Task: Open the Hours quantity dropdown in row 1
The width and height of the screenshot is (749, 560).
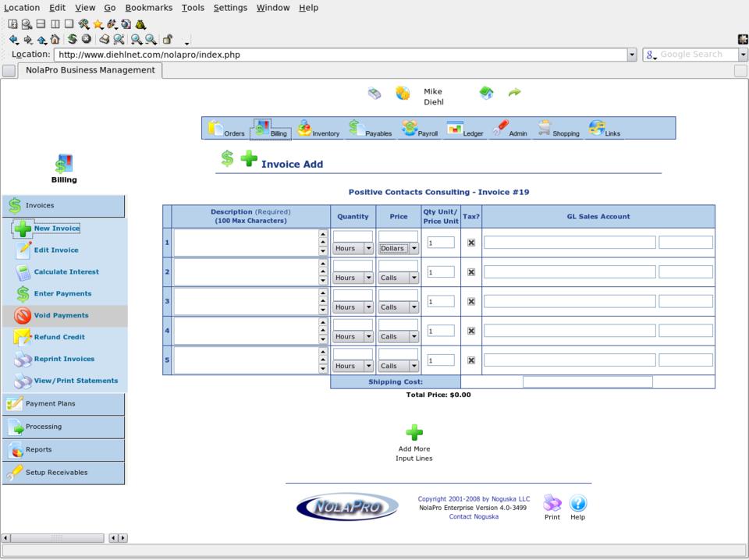Action: (353, 249)
